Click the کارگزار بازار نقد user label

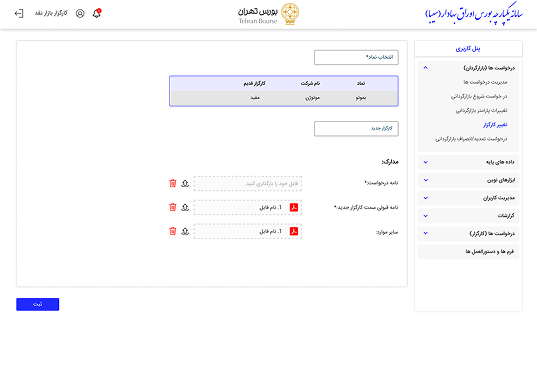51,13
